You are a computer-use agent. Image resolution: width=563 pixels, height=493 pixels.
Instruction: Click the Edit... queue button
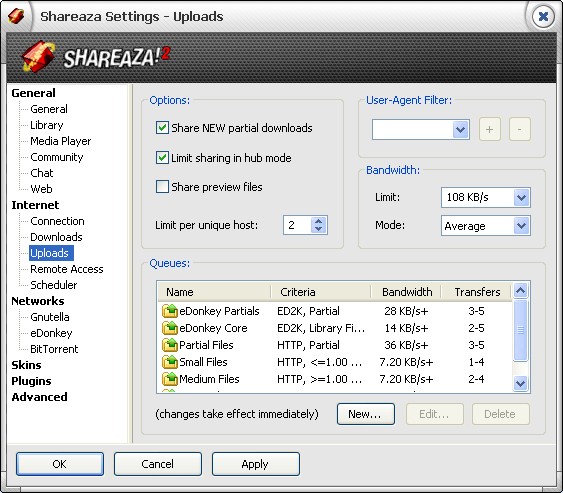434,414
